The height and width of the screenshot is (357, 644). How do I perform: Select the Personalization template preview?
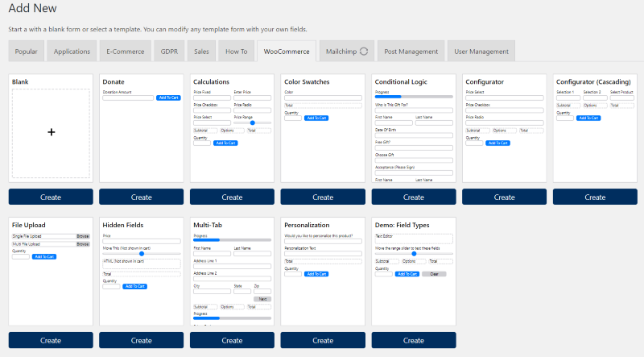tap(323, 272)
